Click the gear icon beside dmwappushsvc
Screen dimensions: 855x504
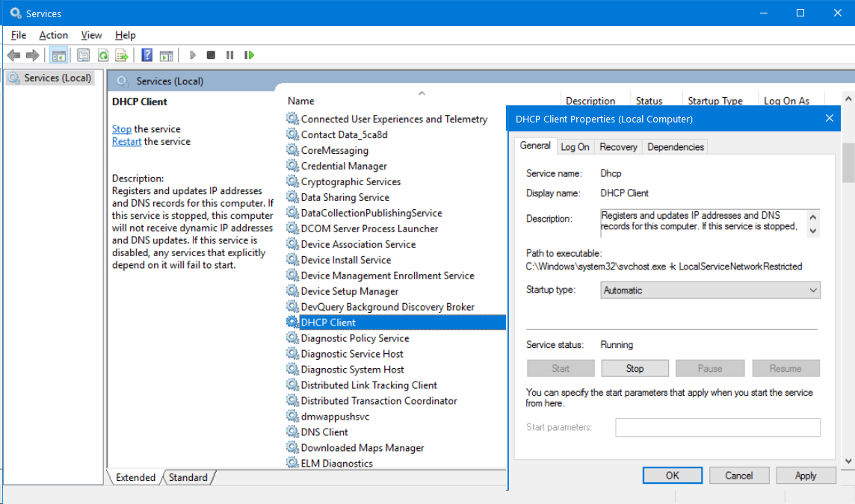click(293, 417)
